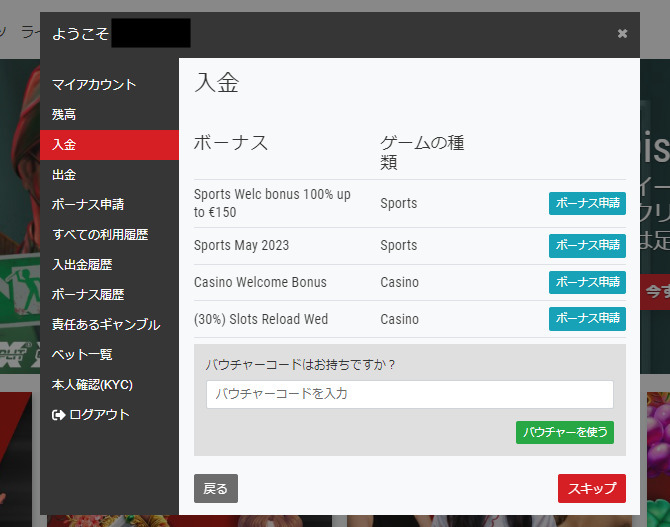Open 入出金履歴 in the sidebar
This screenshot has width=670, height=527.
coord(82,265)
